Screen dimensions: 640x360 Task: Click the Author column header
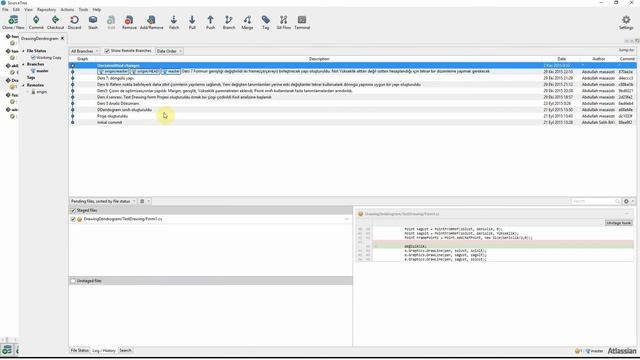coord(598,59)
